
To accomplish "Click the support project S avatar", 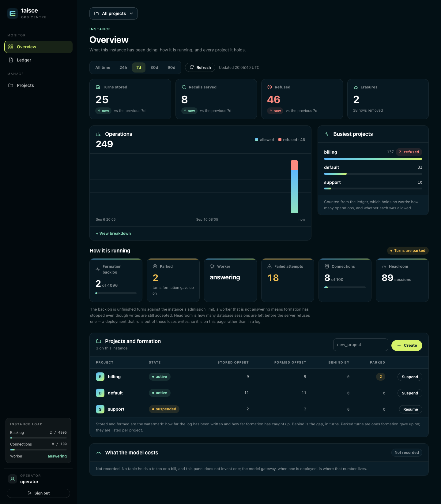I will (100, 409).
